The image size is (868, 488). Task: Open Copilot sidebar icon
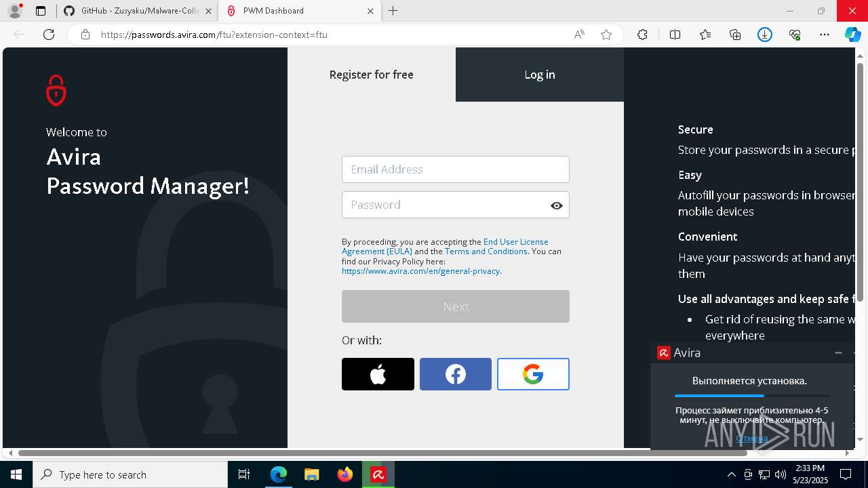pyautogui.click(x=852, y=35)
